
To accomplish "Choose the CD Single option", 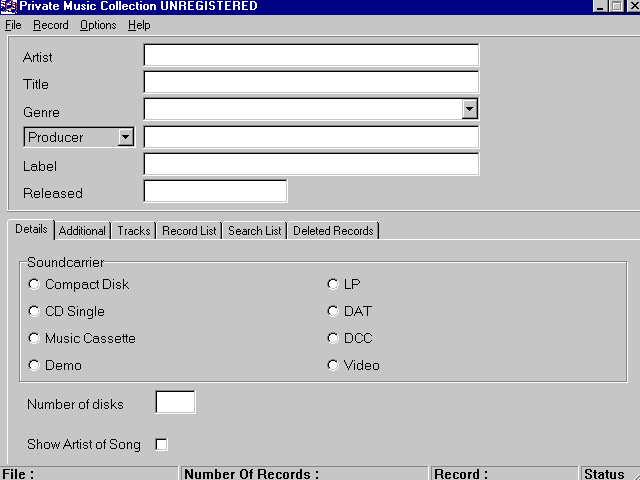I will (35, 312).
